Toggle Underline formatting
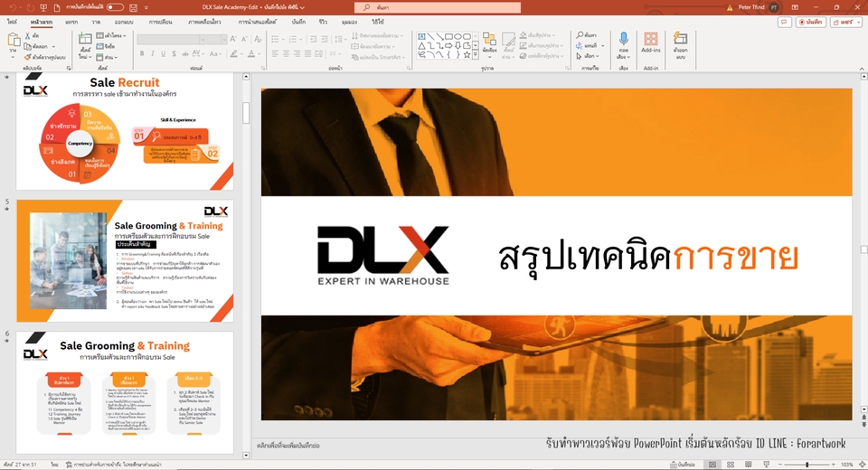This screenshot has height=470, width=868. (164, 53)
